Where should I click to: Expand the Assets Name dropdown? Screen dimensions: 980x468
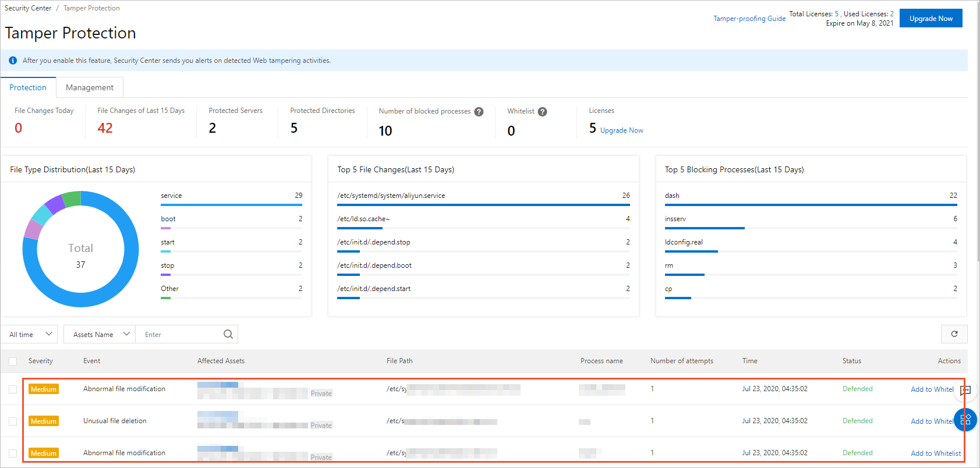coord(100,334)
